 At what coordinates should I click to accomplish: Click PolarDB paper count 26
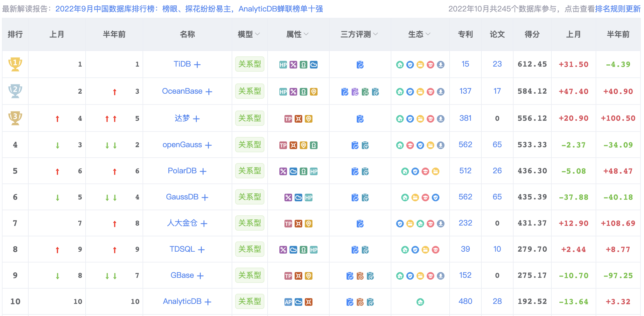click(x=497, y=171)
